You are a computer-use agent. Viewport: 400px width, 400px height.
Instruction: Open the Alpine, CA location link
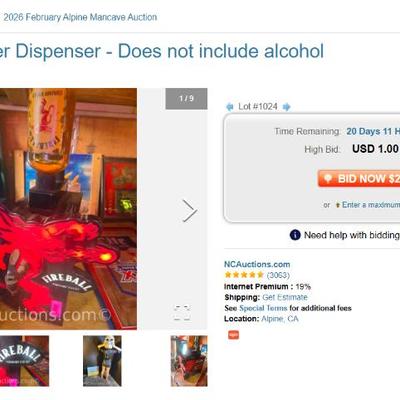(x=280, y=319)
